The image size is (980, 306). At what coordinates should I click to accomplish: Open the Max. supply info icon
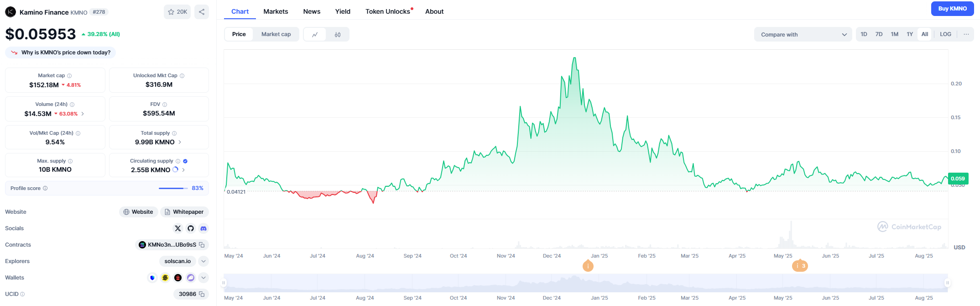[x=70, y=161]
